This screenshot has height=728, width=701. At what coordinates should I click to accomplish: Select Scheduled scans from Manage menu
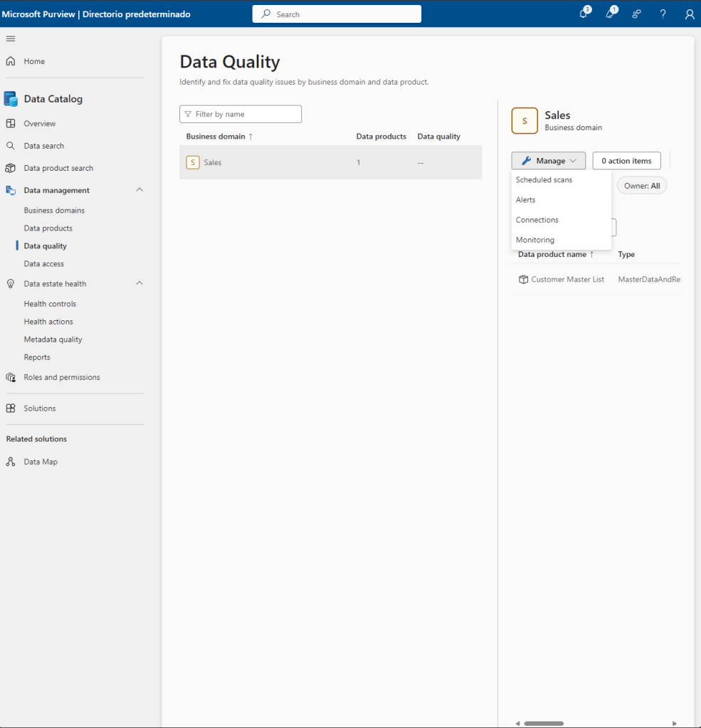tap(544, 180)
